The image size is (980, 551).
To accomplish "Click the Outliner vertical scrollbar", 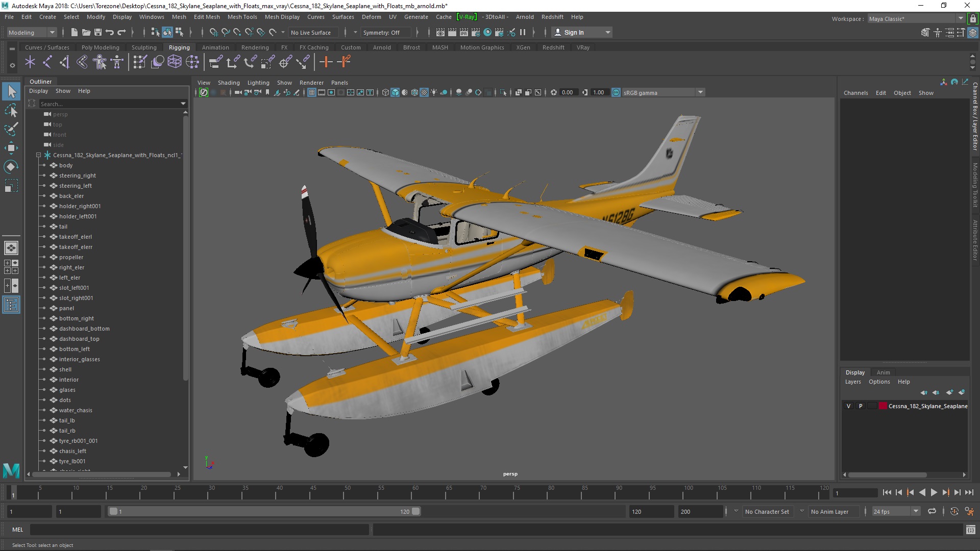I will pyautogui.click(x=185, y=247).
